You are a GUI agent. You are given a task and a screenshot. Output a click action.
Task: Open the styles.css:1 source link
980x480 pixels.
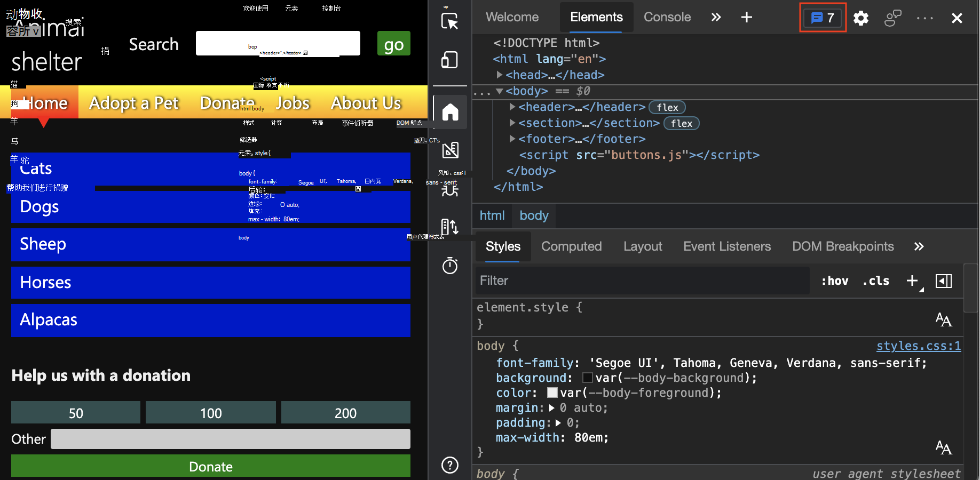point(918,346)
